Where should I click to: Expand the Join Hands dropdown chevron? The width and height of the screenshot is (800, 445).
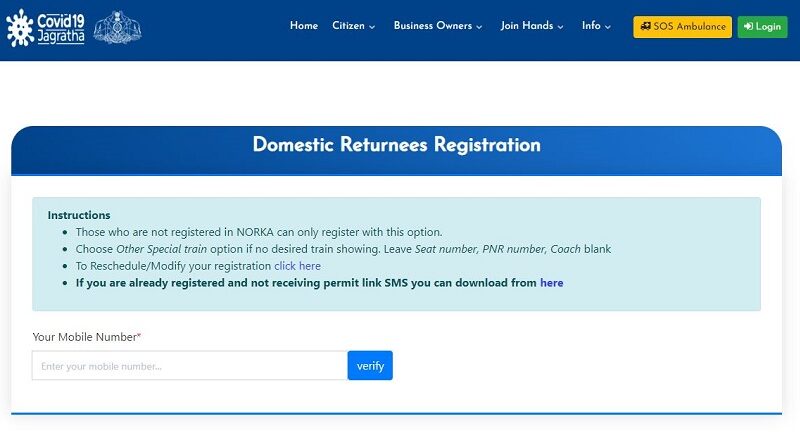(560, 27)
